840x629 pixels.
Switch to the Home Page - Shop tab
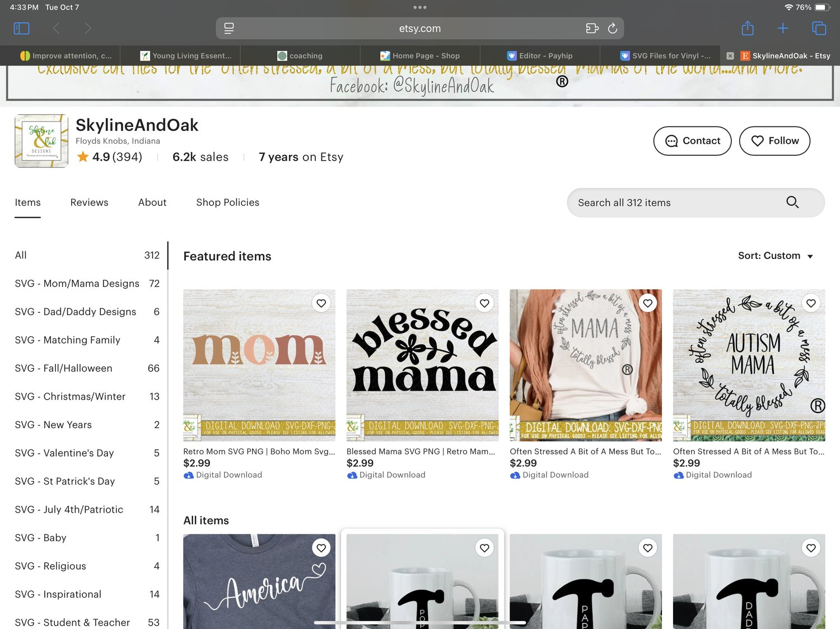(420, 56)
